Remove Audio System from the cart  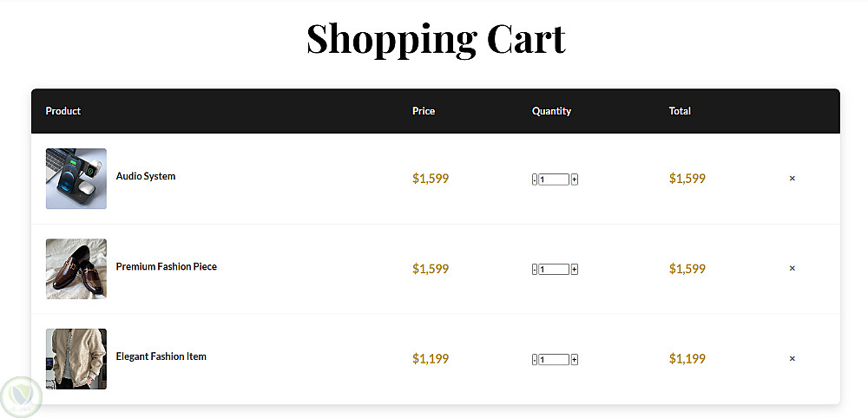point(792,179)
